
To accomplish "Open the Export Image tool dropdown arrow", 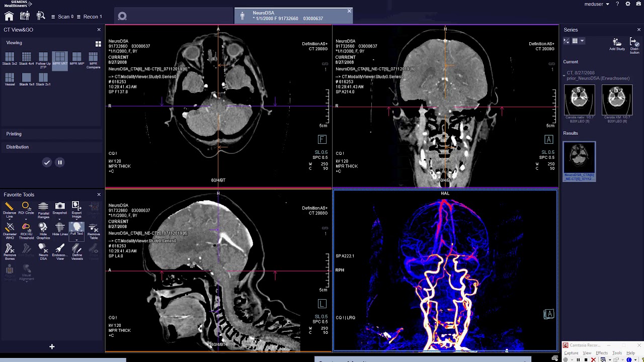I will pos(76,219).
